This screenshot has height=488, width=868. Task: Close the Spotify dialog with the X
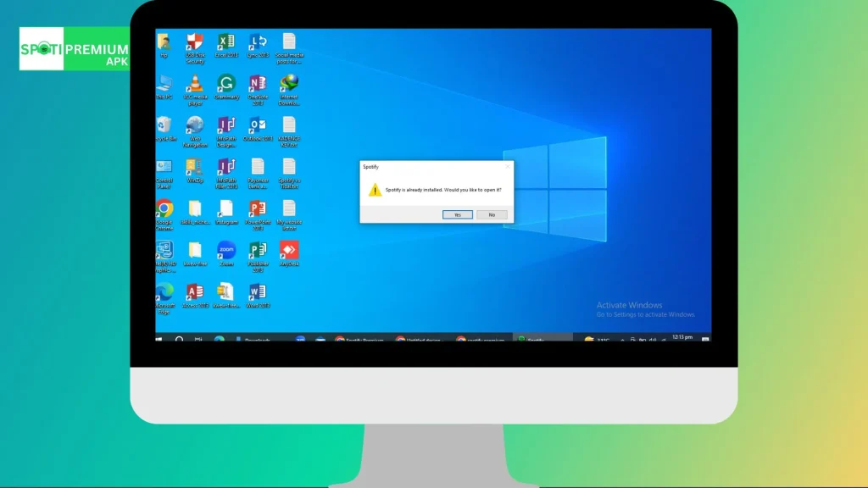(507, 167)
